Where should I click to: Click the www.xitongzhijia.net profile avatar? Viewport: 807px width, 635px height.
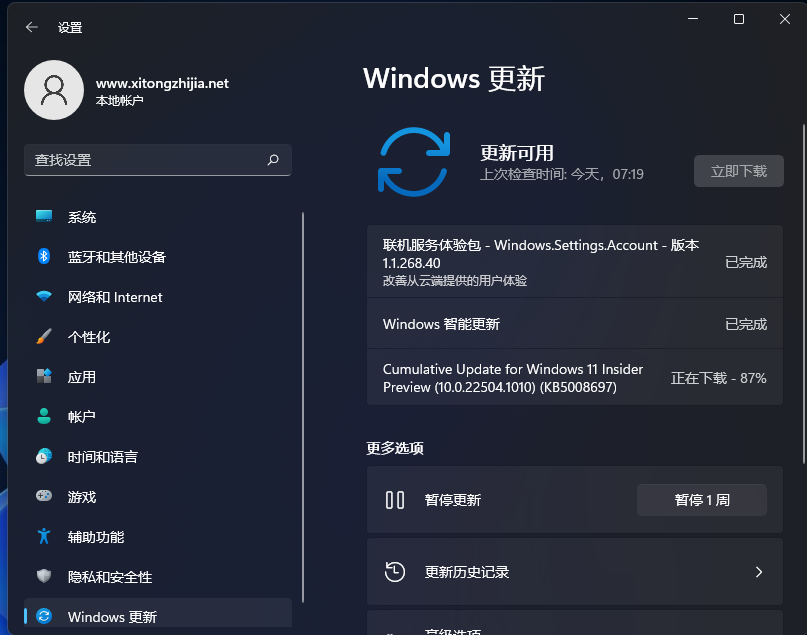pyautogui.click(x=54, y=90)
